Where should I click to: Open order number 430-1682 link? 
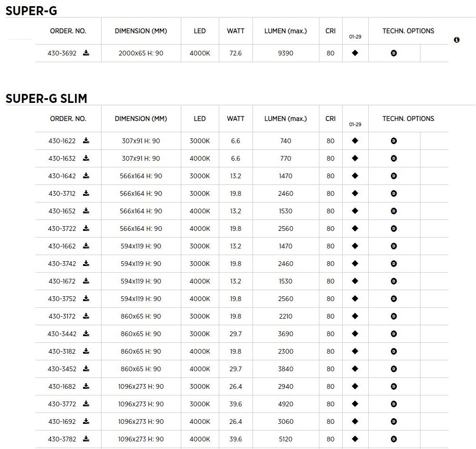(x=62, y=386)
